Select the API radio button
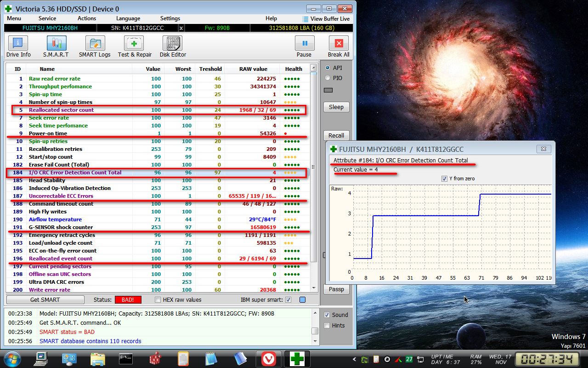This screenshot has width=588, height=368. click(328, 68)
